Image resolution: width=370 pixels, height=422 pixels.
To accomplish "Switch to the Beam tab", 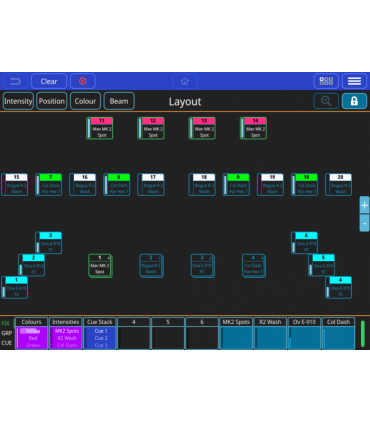I will click(119, 101).
